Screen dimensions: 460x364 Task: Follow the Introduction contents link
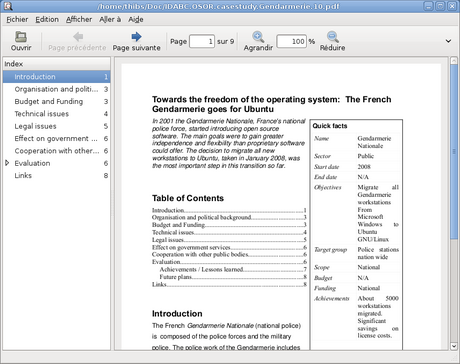229,210
